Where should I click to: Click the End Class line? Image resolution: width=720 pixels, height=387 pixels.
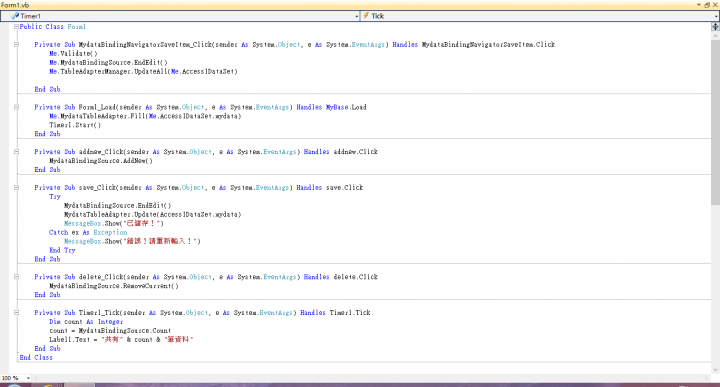36,357
